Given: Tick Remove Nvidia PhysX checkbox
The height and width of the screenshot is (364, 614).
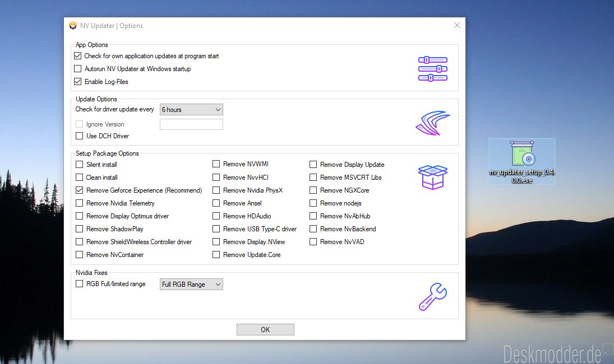Looking at the screenshot, I should [x=216, y=190].
